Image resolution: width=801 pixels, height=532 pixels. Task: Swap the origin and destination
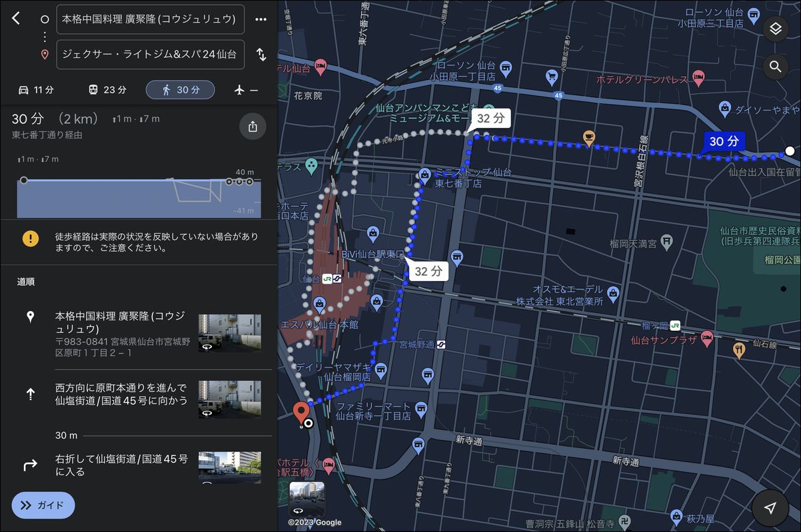coord(261,55)
